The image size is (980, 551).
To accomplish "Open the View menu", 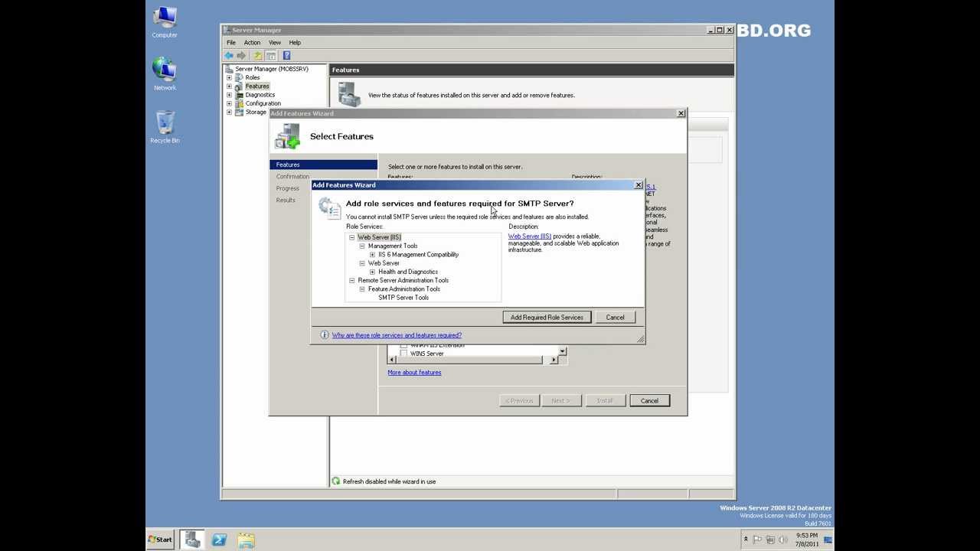I will (x=274, y=43).
